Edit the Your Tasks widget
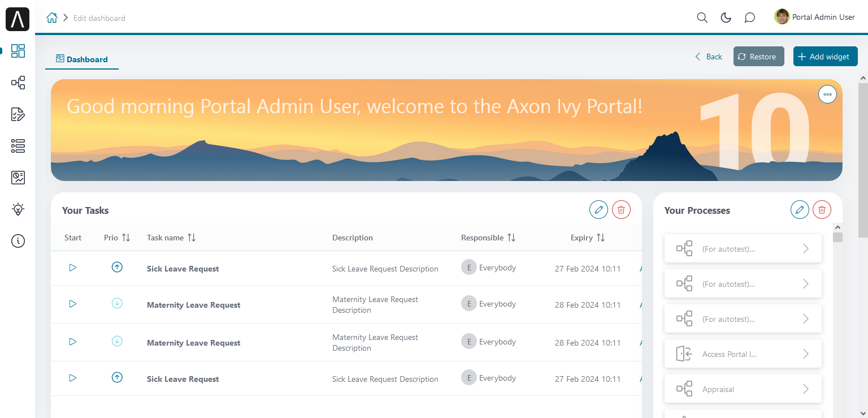Image resolution: width=868 pixels, height=418 pixels. (x=599, y=210)
